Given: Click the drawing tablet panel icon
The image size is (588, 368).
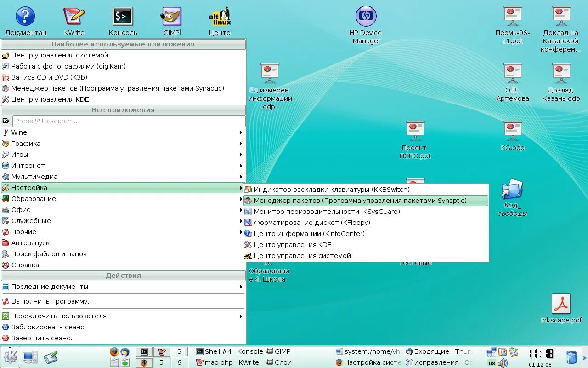Looking at the screenshot, I should (x=51, y=357).
